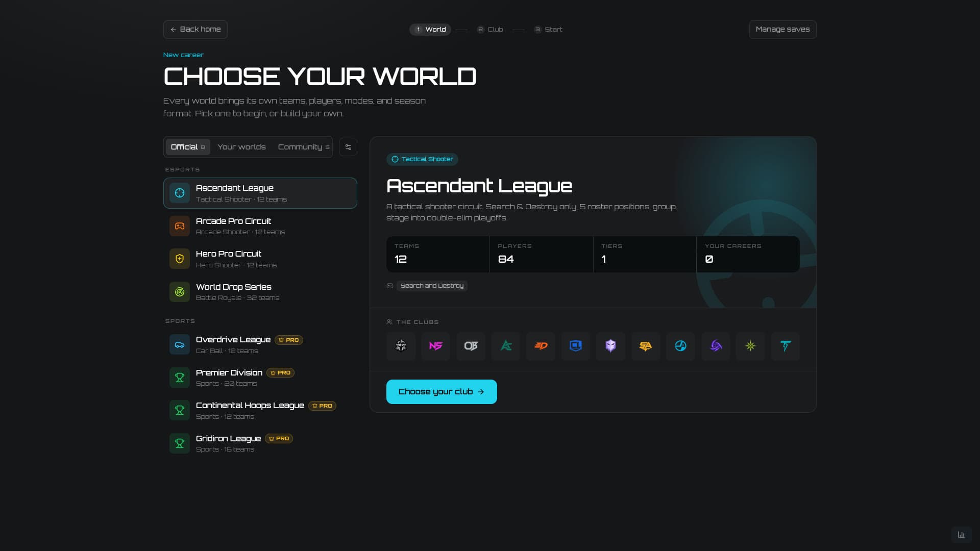Click the Hero Pro Circuit shield icon
Screen dimensions: 980x551
(180, 259)
